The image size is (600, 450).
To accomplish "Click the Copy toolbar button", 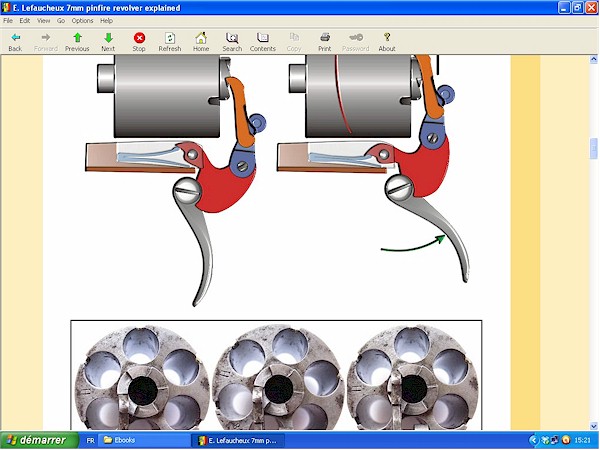I will [294, 42].
